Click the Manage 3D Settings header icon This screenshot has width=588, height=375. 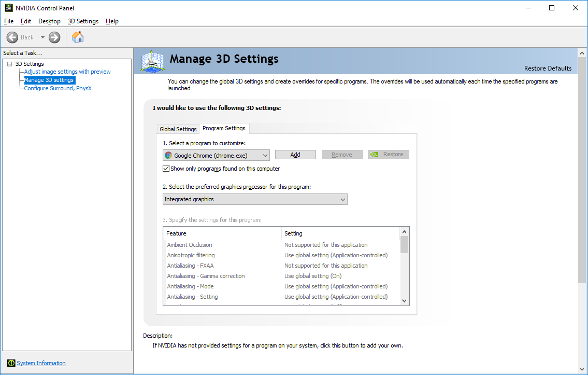(152, 61)
